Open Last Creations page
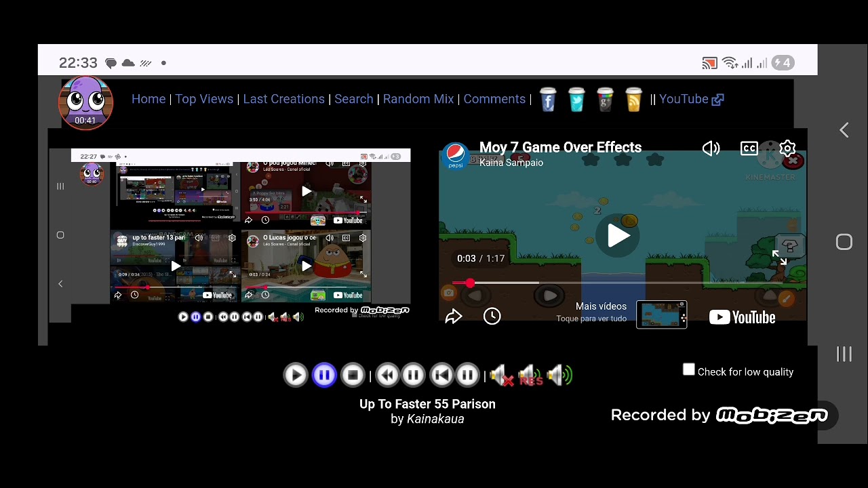The width and height of the screenshot is (868, 488). click(283, 99)
